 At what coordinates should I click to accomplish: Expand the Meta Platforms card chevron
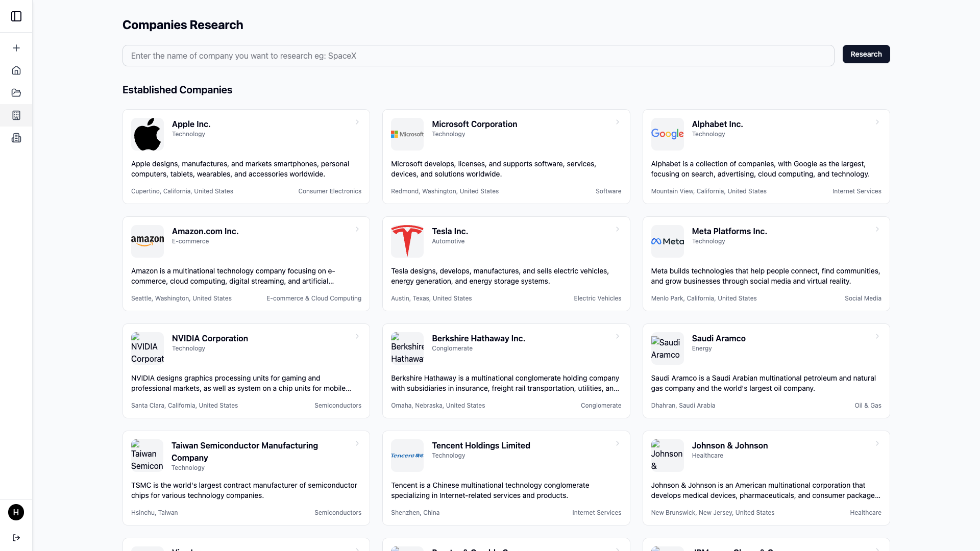point(877,230)
